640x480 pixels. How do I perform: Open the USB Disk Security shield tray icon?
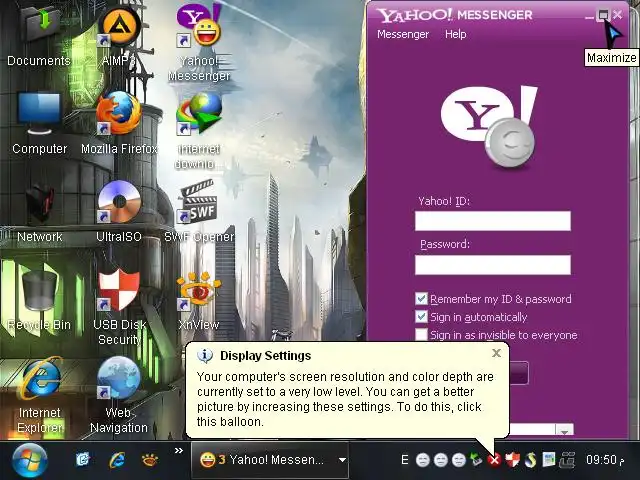[512, 460]
